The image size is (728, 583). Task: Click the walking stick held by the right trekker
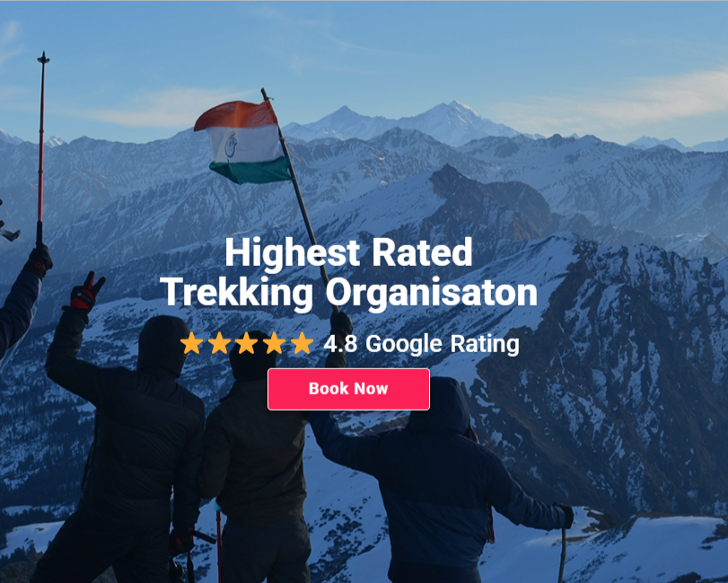[x=563, y=552]
